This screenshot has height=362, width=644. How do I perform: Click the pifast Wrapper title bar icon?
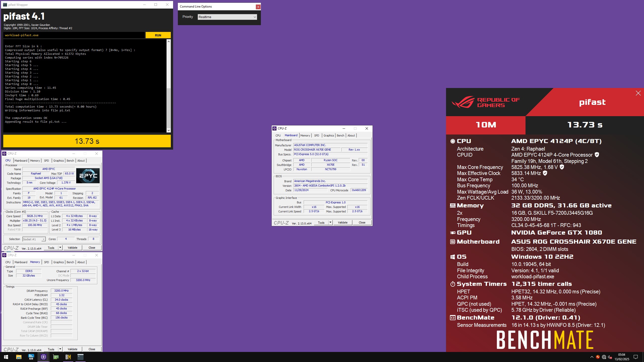[x=5, y=5]
